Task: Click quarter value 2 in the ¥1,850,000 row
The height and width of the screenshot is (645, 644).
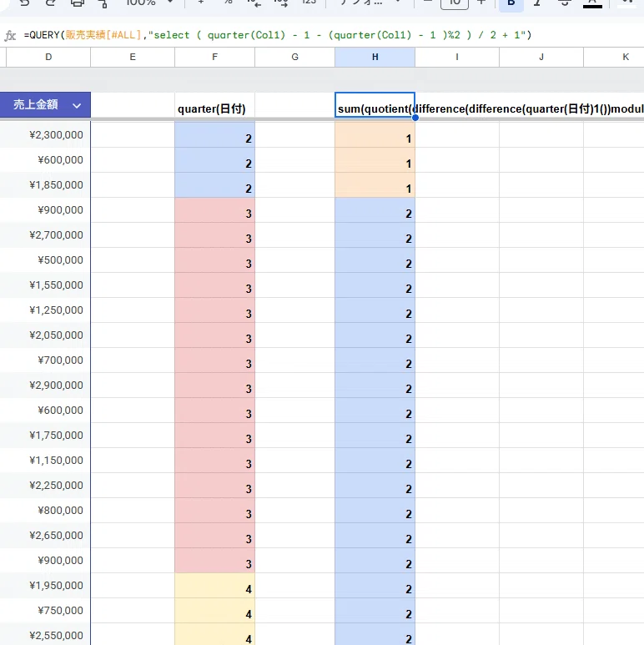Action: 214,185
